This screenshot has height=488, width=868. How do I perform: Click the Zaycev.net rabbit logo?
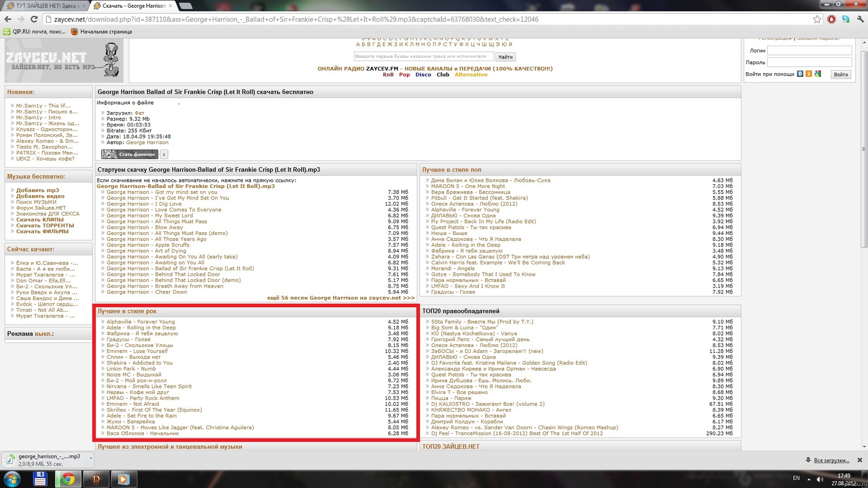(x=64, y=60)
